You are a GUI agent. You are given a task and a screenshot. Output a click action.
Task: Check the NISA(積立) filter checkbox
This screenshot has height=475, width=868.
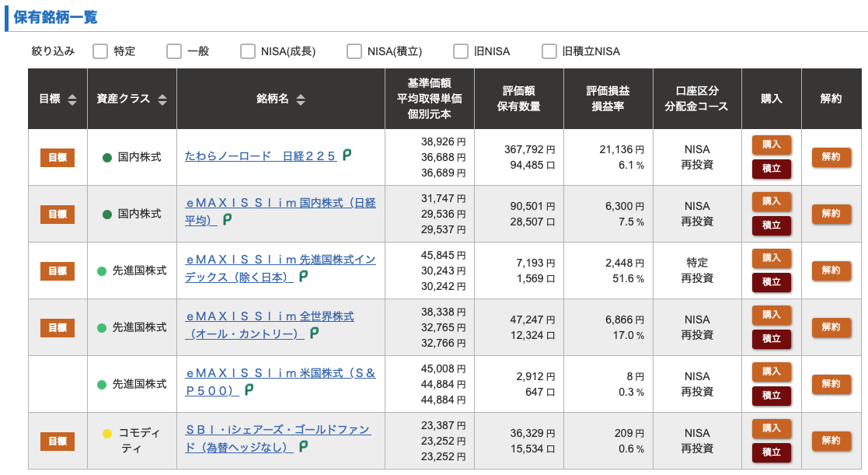354,51
